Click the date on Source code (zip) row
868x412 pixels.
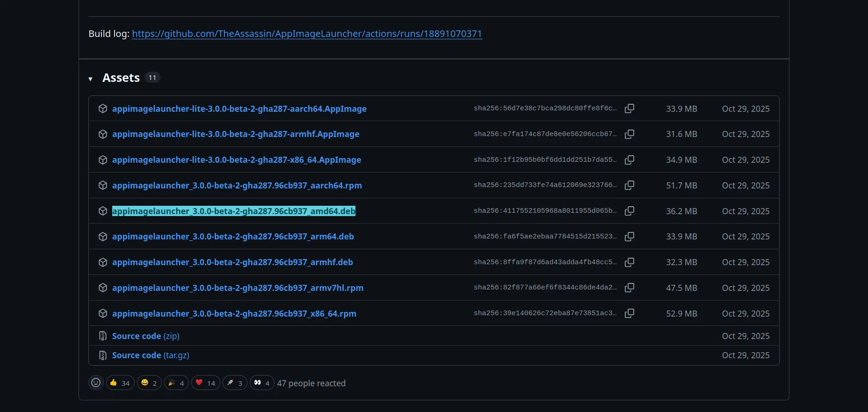(745, 336)
